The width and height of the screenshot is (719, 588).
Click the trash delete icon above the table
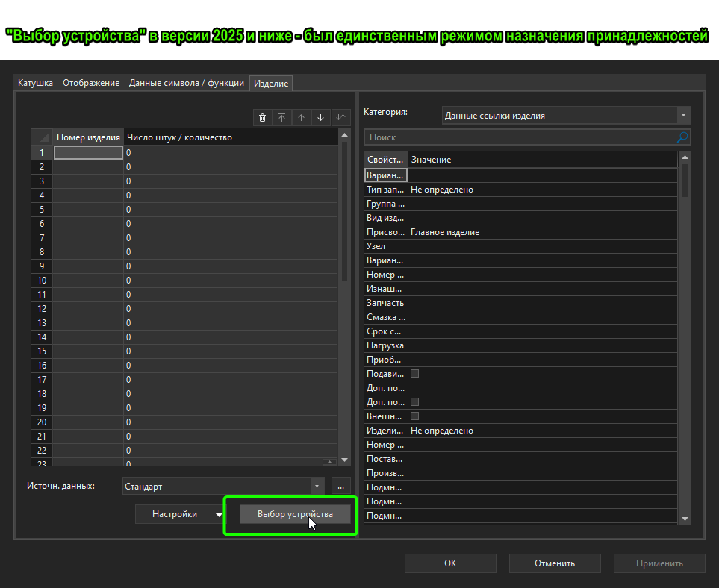262,118
